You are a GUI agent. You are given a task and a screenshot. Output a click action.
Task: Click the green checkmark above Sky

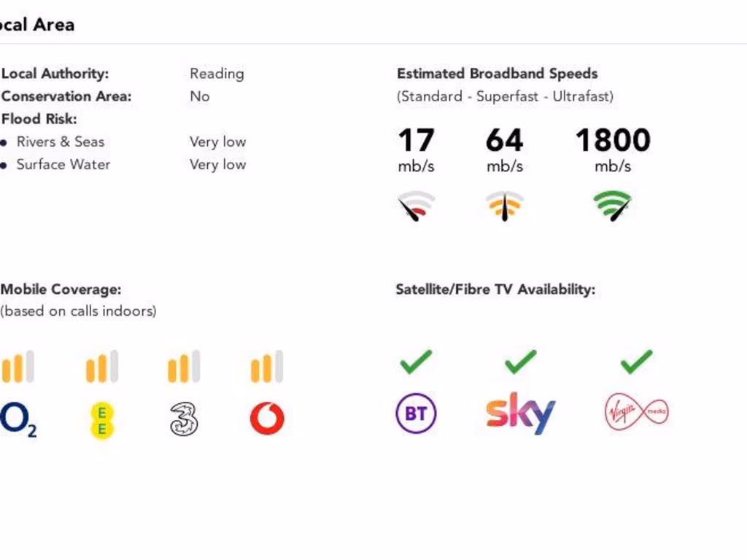tap(520, 361)
